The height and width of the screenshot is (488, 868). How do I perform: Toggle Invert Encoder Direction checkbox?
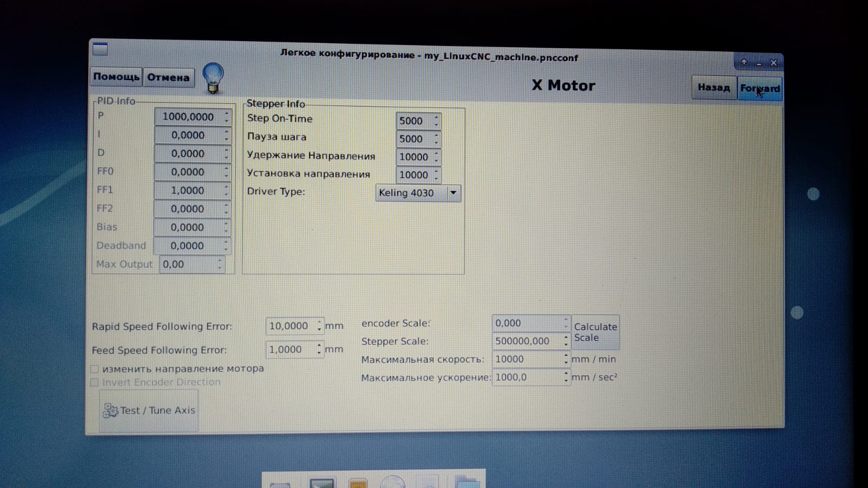pos(94,382)
